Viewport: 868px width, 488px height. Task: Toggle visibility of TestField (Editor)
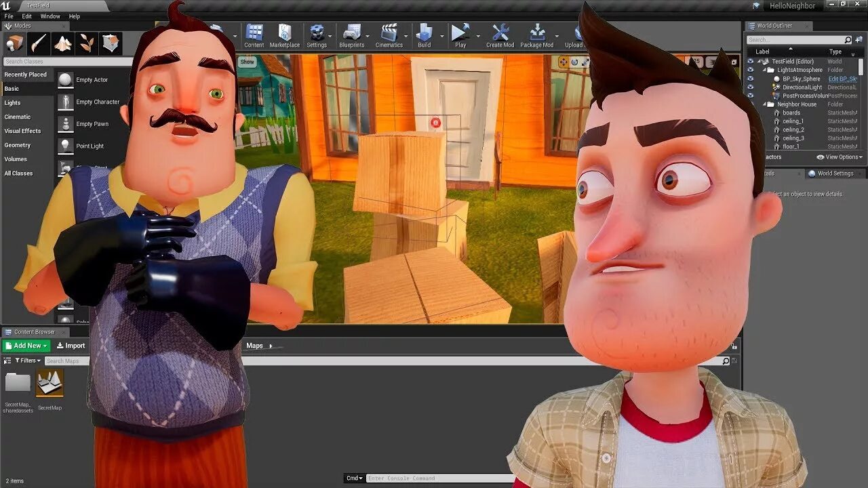click(750, 61)
